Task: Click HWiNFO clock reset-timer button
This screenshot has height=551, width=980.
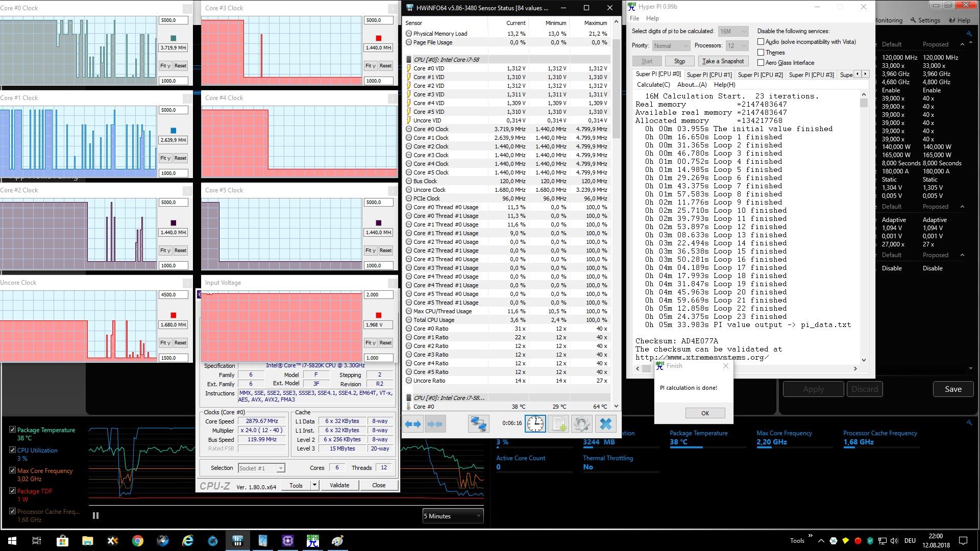Action: coord(535,424)
